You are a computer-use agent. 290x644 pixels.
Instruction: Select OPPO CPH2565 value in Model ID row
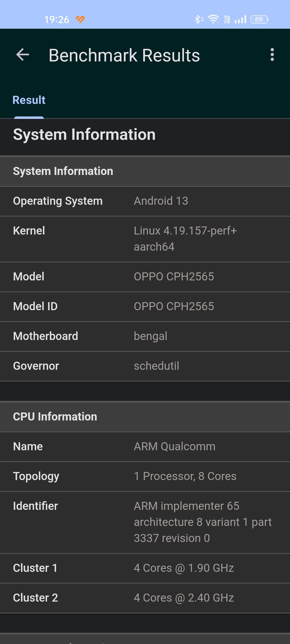174,306
